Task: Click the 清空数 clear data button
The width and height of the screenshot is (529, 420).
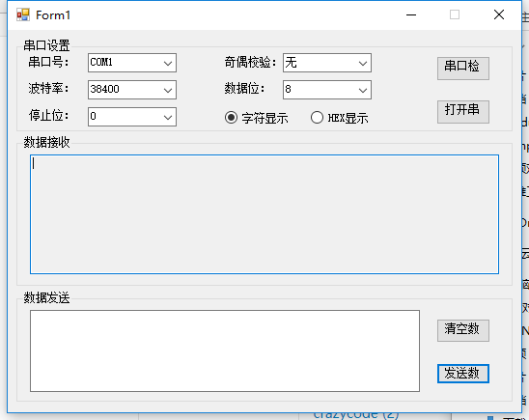Action: [x=463, y=330]
